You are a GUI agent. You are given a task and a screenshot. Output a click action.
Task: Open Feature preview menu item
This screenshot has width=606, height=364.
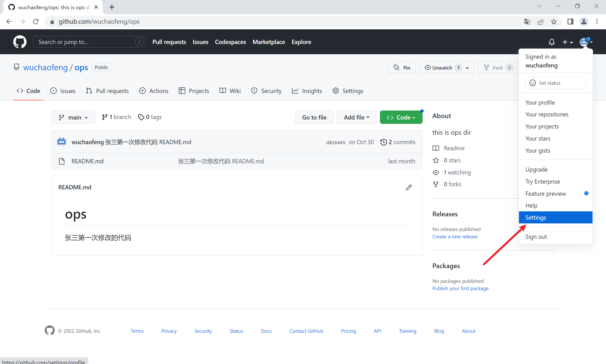pyautogui.click(x=555, y=194)
